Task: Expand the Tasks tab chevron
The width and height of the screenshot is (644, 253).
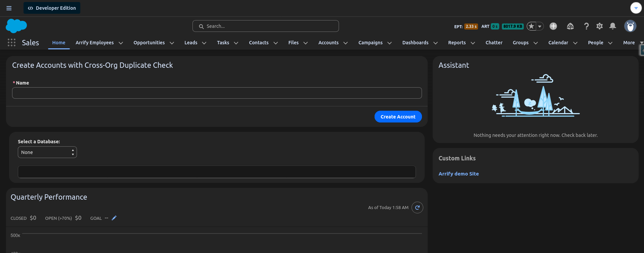Action: [x=236, y=43]
